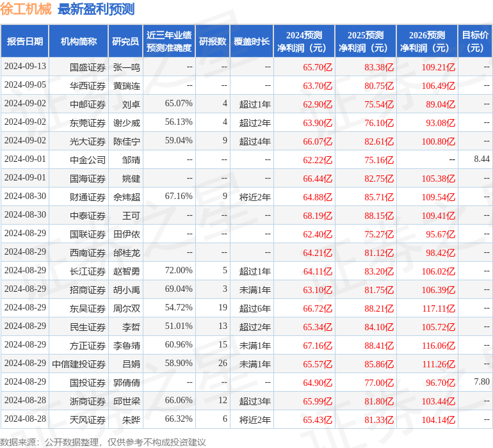Image resolution: width=493 pixels, height=448 pixels.
Task: Click researcher 邹靖
Action: click(131, 160)
